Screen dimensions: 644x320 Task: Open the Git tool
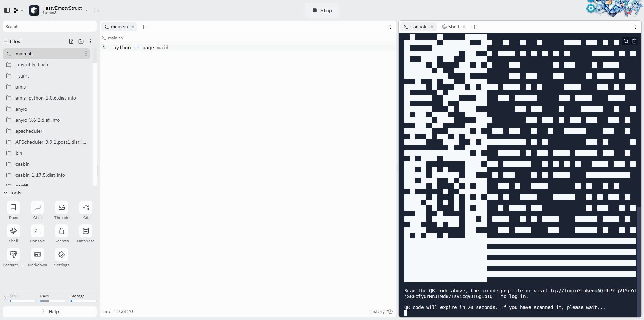coord(86,208)
